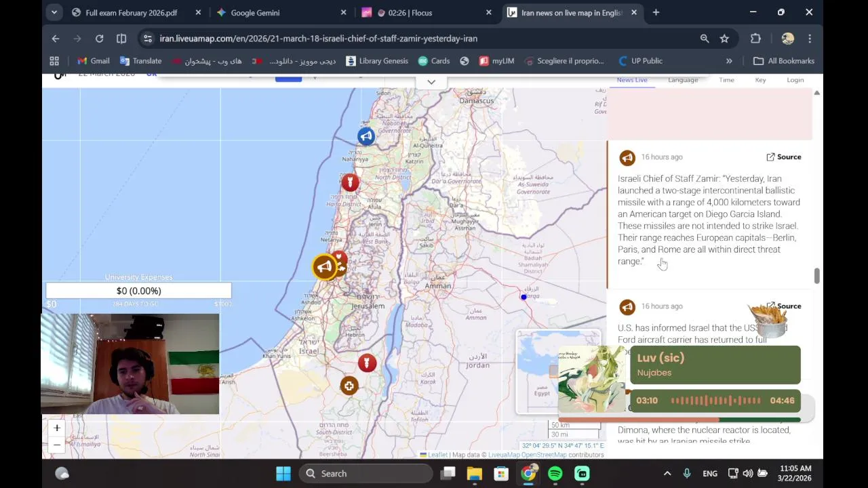Open the All Bookmarks folder
The width and height of the screenshot is (868, 488).
(x=784, y=61)
